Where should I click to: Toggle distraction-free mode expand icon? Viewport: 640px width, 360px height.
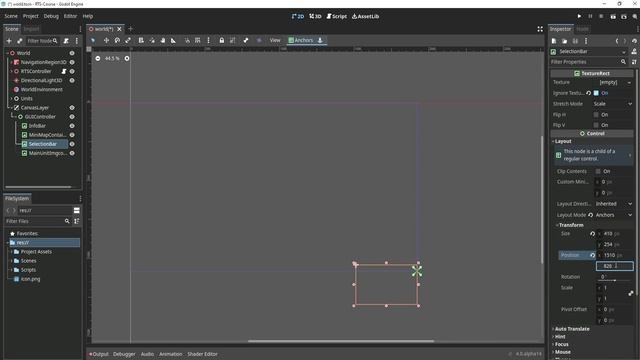[x=540, y=29]
